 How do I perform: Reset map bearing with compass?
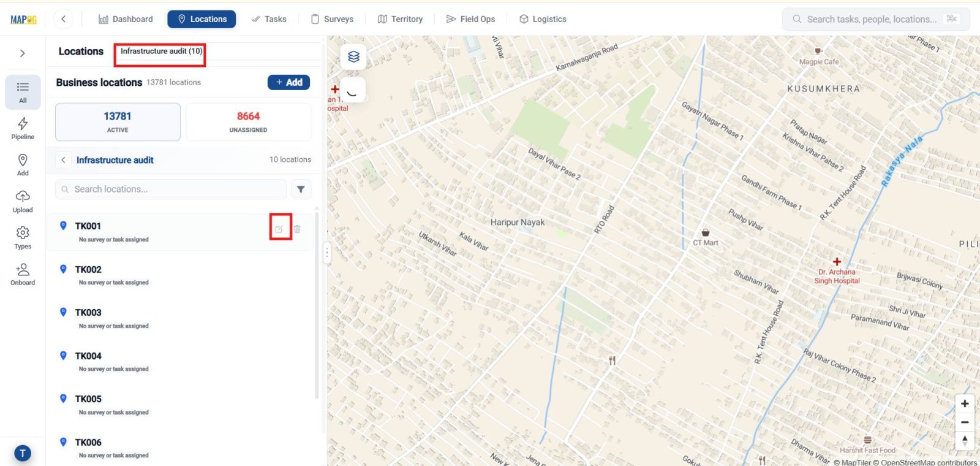pos(965,441)
